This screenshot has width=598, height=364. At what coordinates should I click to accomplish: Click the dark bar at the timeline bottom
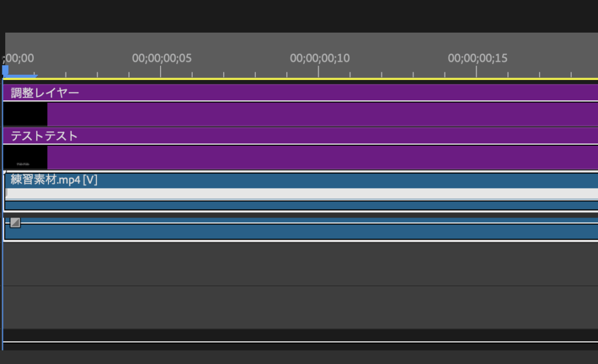(x=292, y=335)
